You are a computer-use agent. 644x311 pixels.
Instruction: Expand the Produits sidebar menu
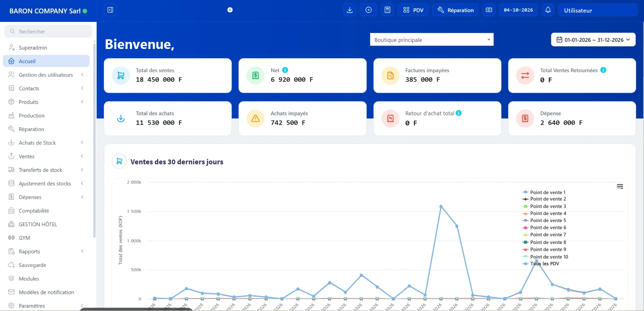[46, 102]
